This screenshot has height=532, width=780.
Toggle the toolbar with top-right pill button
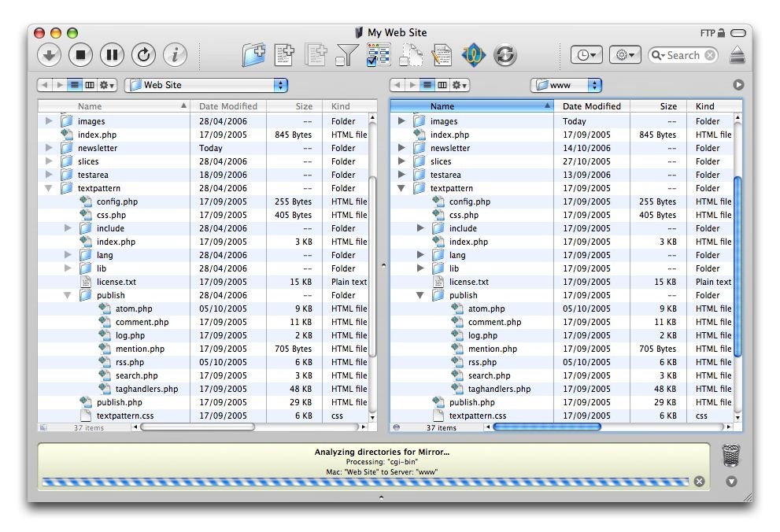pos(737,33)
